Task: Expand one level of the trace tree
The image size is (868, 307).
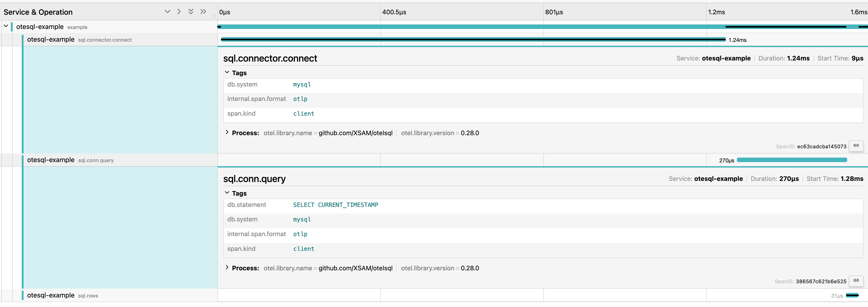Action: tap(179, 12)
